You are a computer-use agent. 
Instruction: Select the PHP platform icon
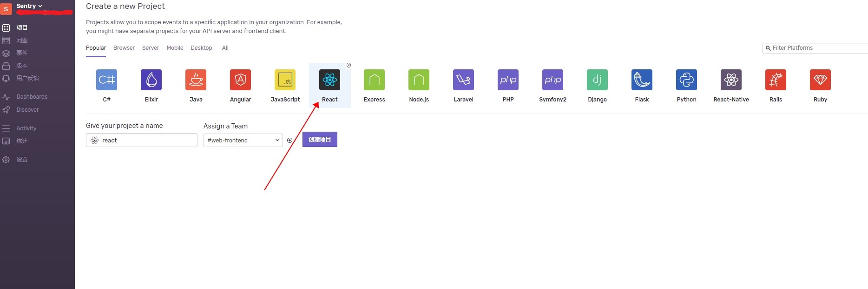[x=508, y=80]
